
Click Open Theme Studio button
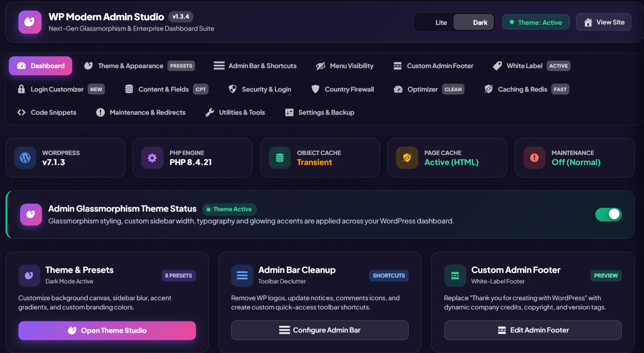coord(107,330)
